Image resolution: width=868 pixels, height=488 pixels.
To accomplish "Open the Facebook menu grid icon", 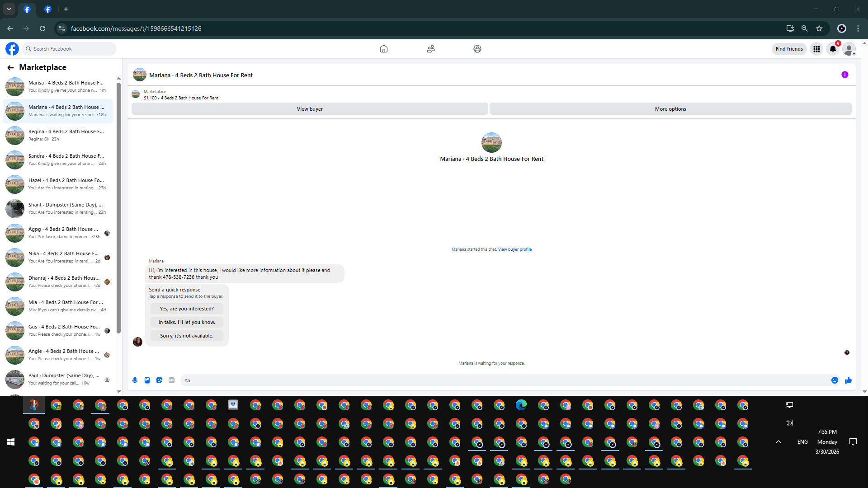I will 816,49.
